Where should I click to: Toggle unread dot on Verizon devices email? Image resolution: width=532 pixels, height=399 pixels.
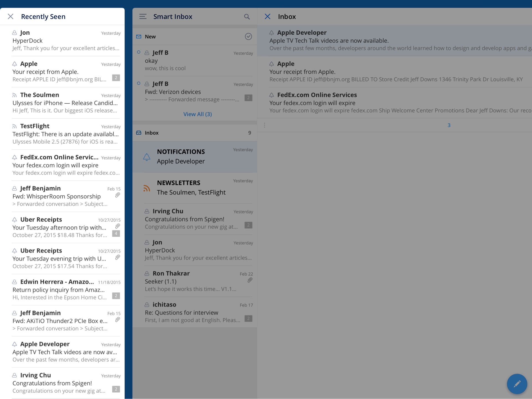139,83
